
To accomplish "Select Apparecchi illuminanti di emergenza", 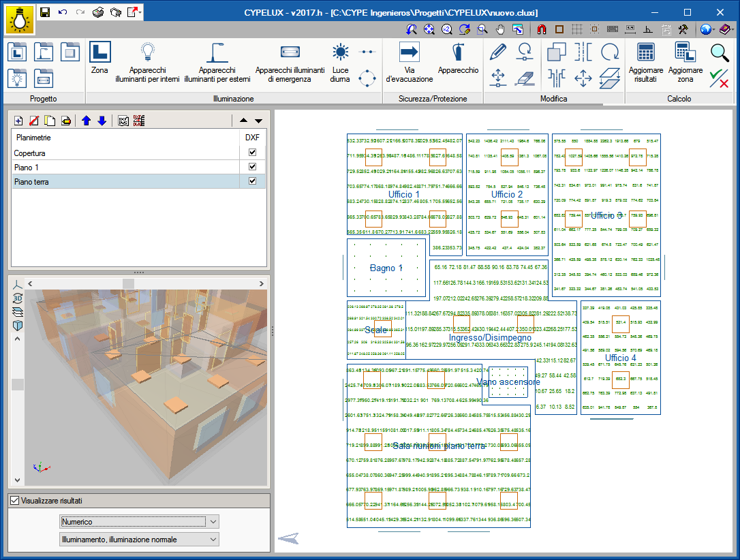I will pyautogui.click(x=290, y=62).
